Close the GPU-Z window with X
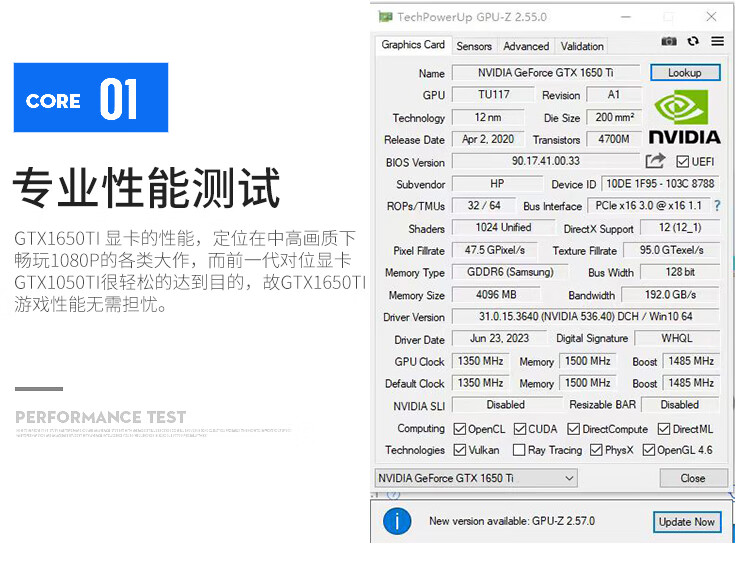 point(711,17)
